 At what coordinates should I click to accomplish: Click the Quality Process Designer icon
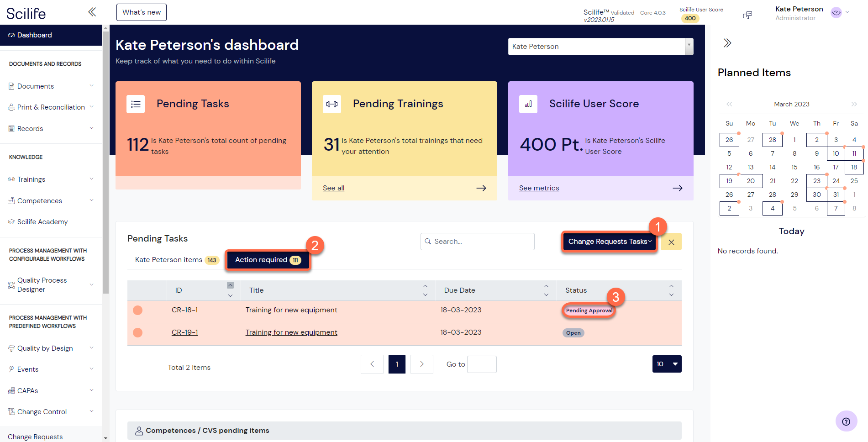(x=11, y=285)
